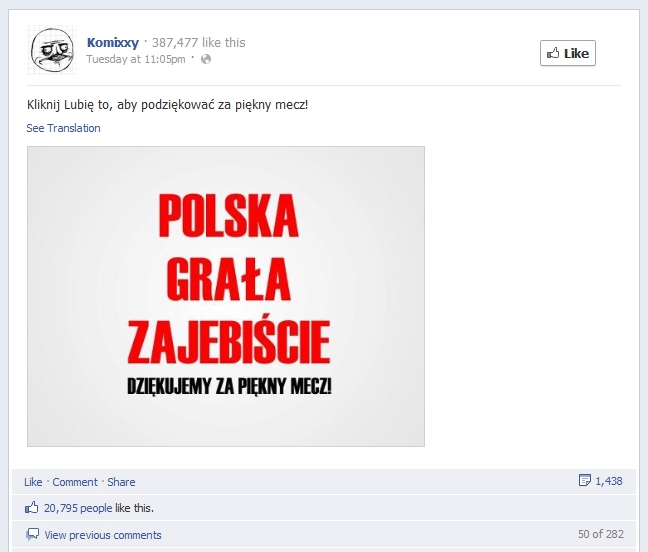Screen dimensions: 648x552
Task: Open the 1,438 shares count
Action: pos(609,481)
